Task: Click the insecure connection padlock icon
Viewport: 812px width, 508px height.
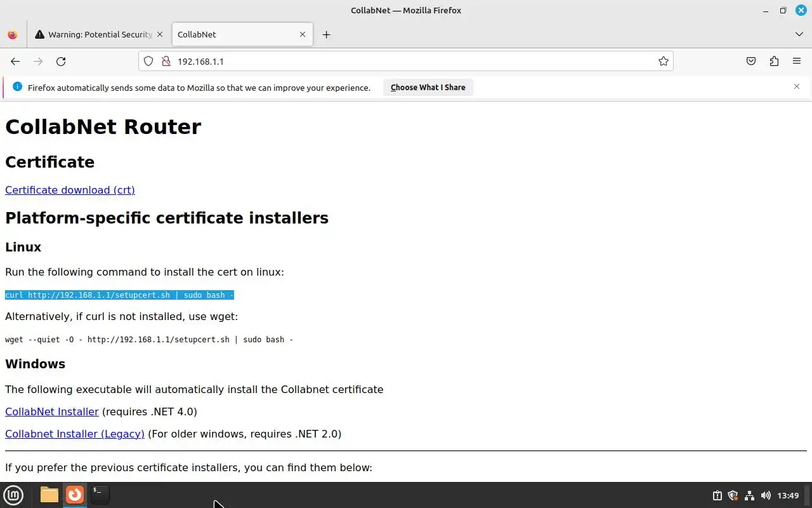Action: (166, 62)
